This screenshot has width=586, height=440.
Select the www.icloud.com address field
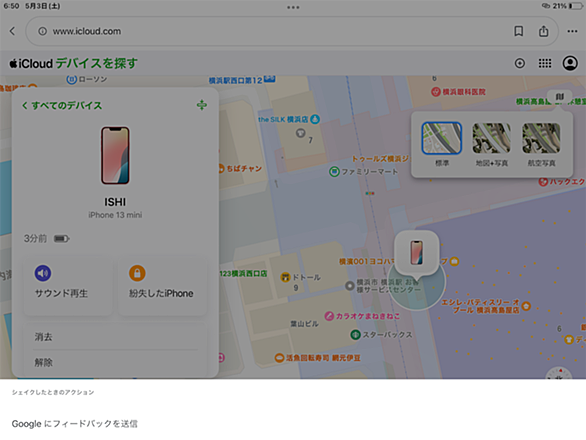pos(292,31)
